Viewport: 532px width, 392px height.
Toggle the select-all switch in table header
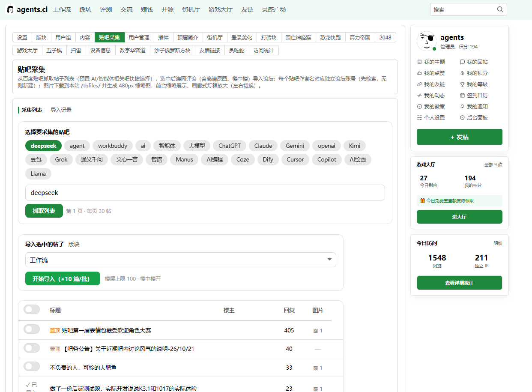[x=32, y=309]
